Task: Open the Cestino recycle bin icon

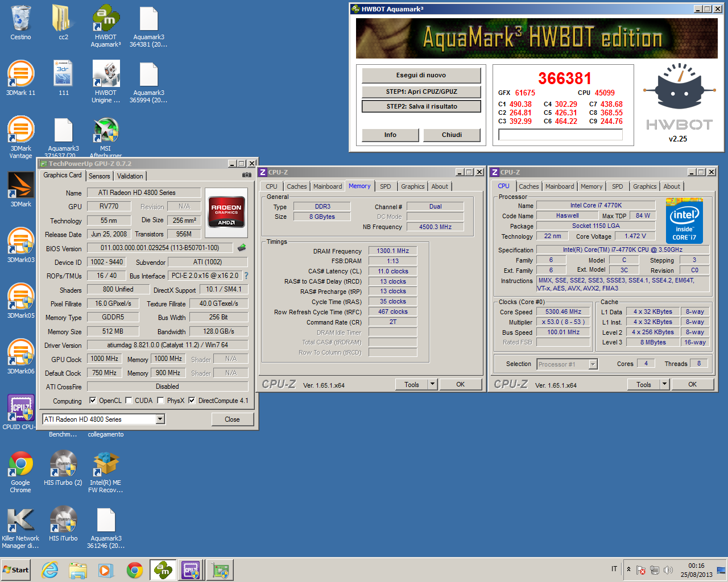Action: [20, 23]
